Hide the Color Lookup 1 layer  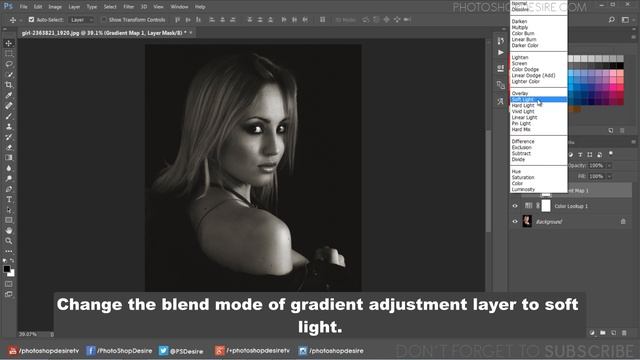[x=515, y=206]
